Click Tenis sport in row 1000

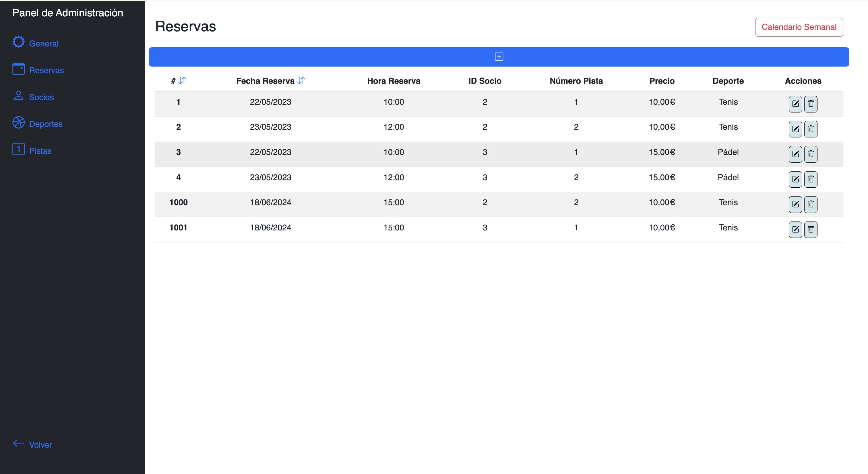click(728, 202)
